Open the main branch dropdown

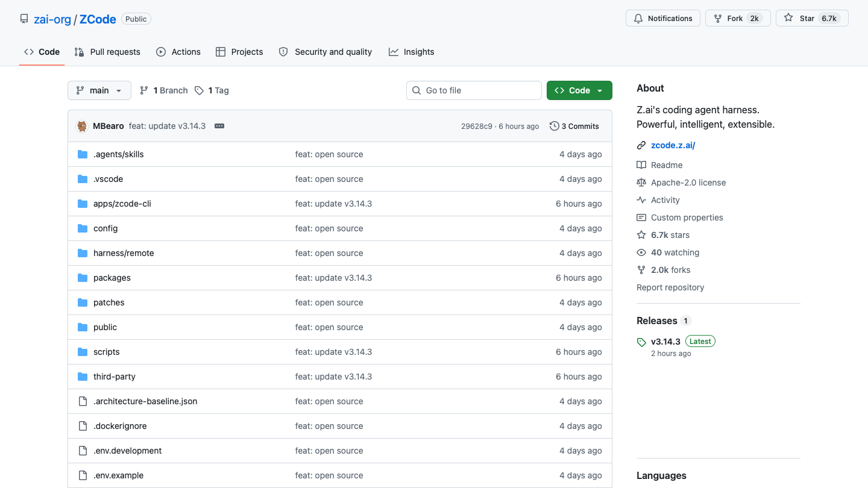(x=99, y=90)
